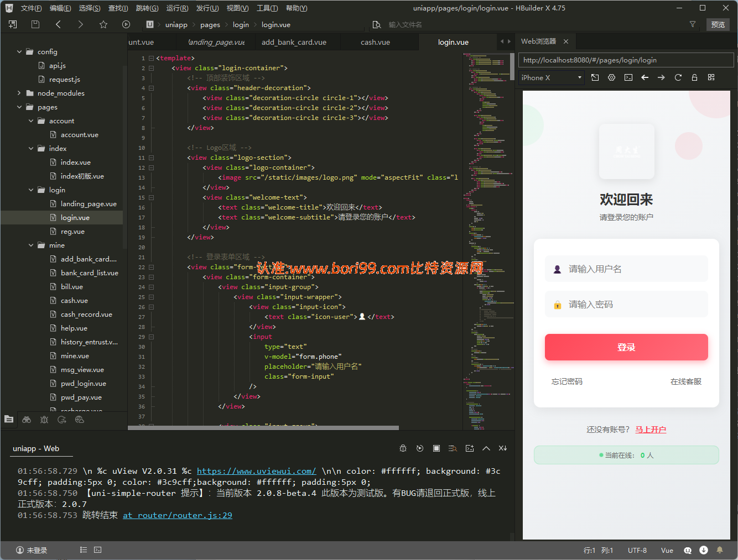Click the project manager icon in sidebar bottom

pos(9,420)
